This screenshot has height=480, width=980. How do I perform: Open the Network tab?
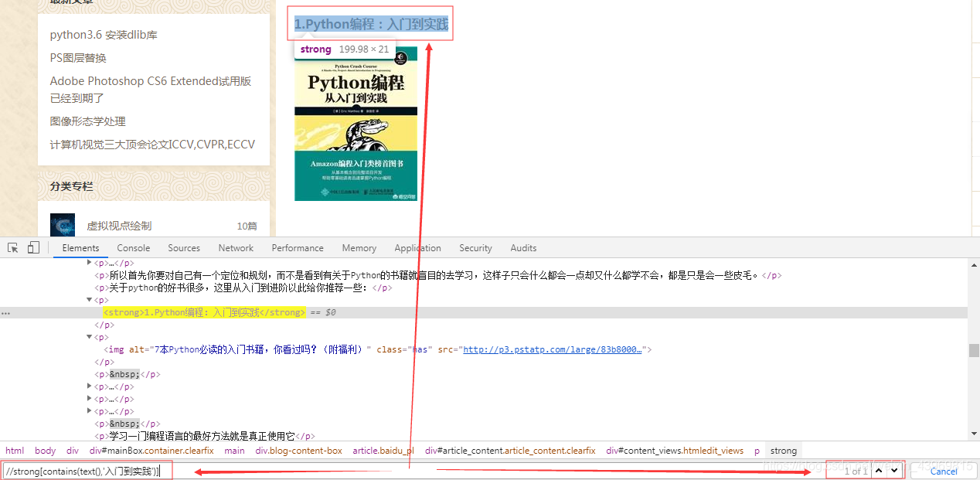tap(236, 248)
